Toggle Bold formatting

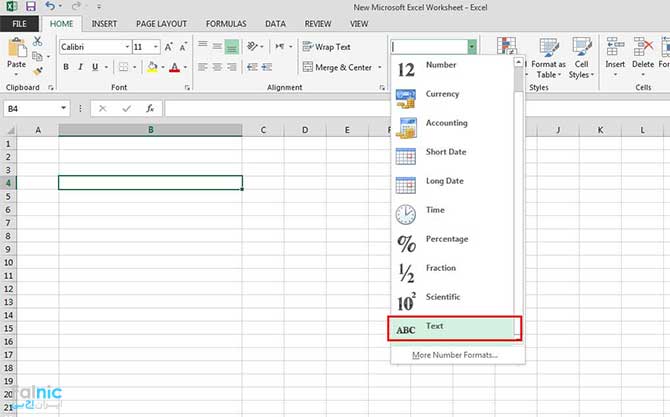[66, 68]
